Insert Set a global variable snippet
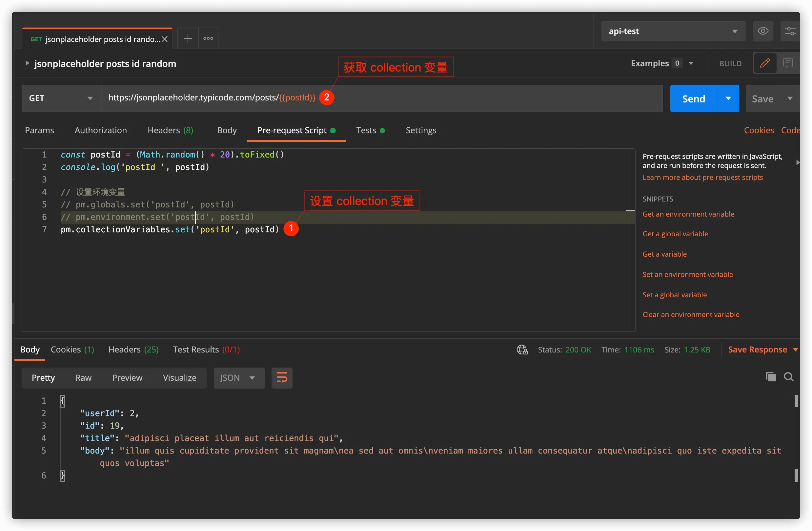 click(x=675, y=295)
